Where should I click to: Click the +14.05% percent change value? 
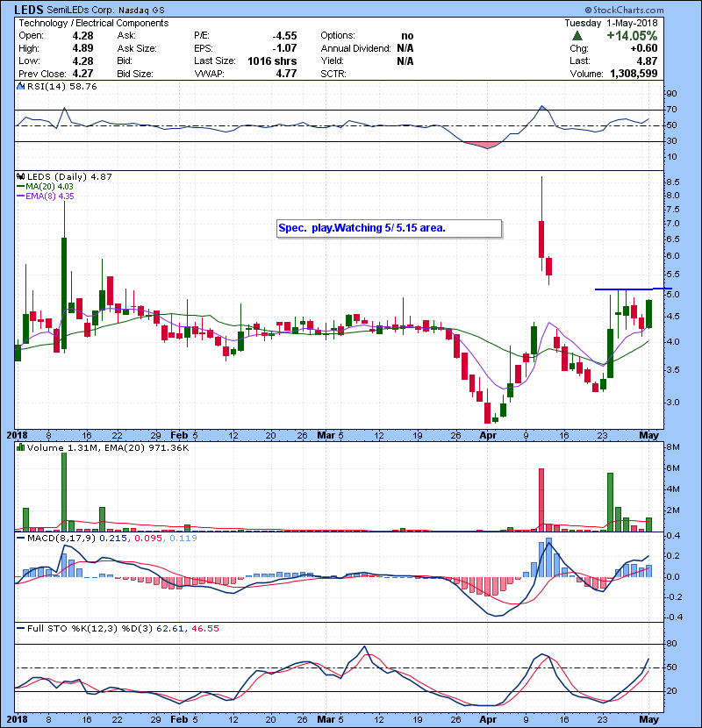[x=632, y=36]
